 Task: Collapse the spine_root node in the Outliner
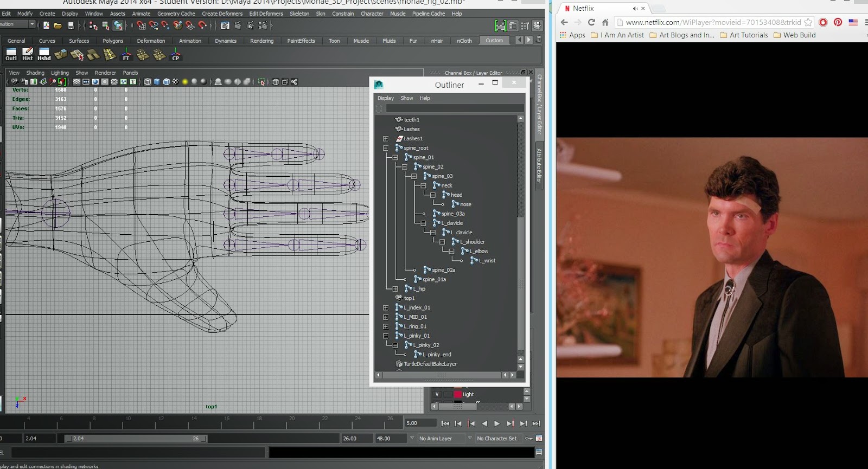pos(386,148)
